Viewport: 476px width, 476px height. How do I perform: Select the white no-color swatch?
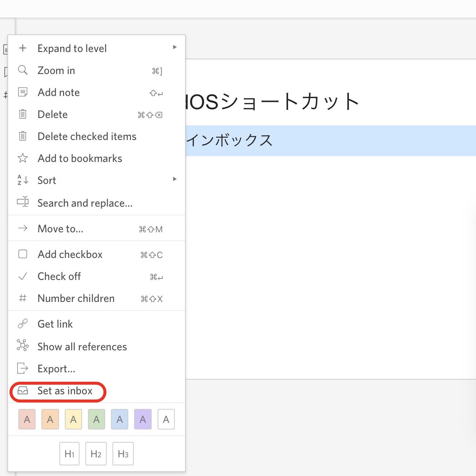click(166, 419)
